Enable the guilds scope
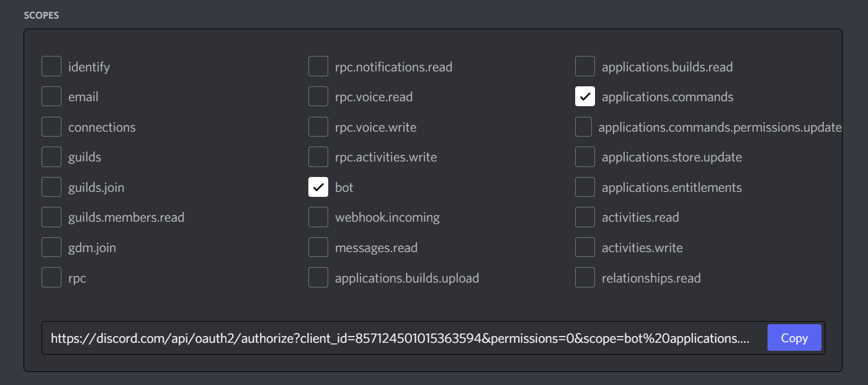The image size is (868, 385). click(51, 156)
